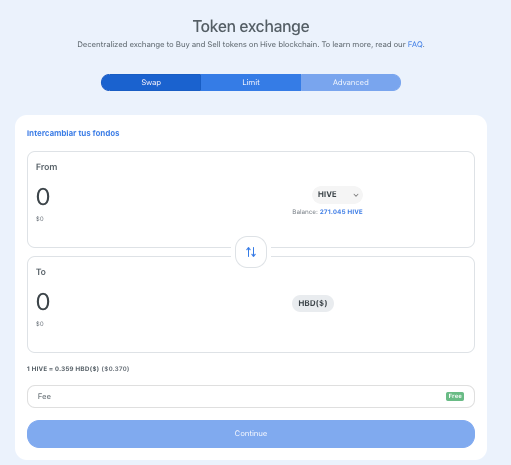
Task: Open the Advanced tab
Action: coord(351,82)
